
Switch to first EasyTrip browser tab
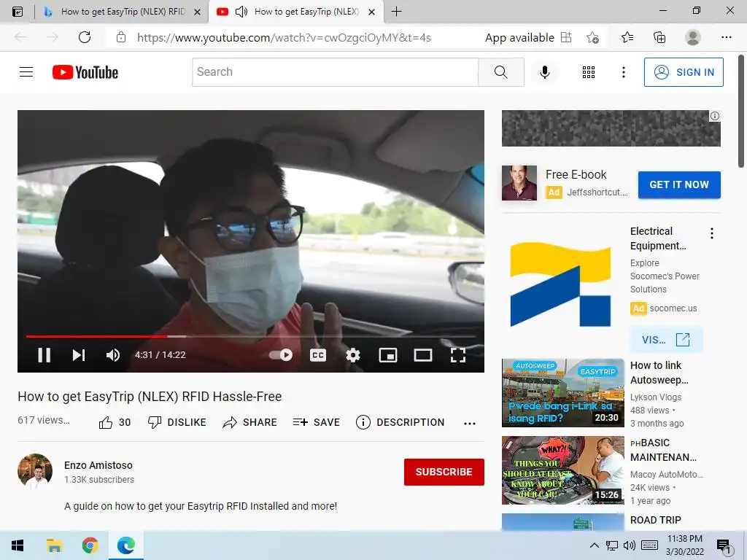coord(122,12)
